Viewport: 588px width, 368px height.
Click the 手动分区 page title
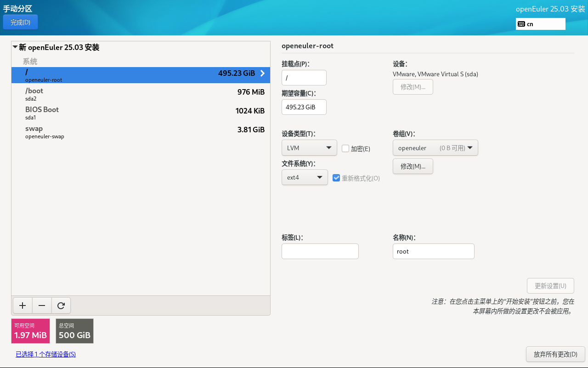click(18, 8)
